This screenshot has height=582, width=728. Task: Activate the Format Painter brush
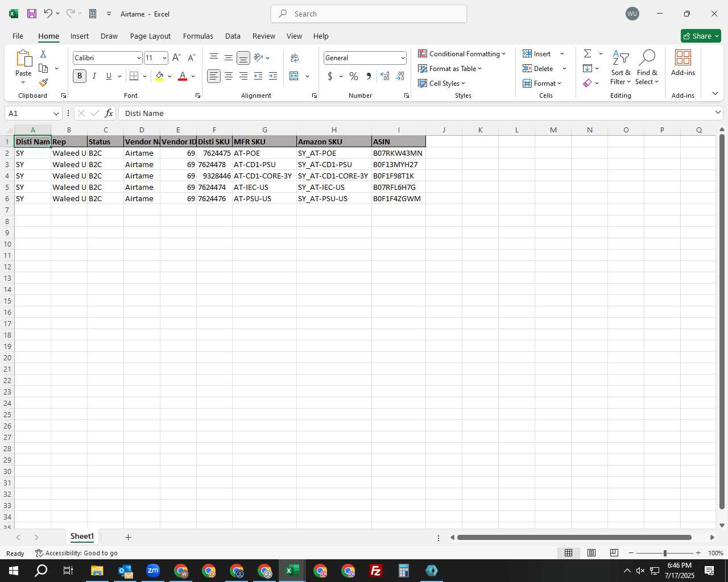[43, 83]
